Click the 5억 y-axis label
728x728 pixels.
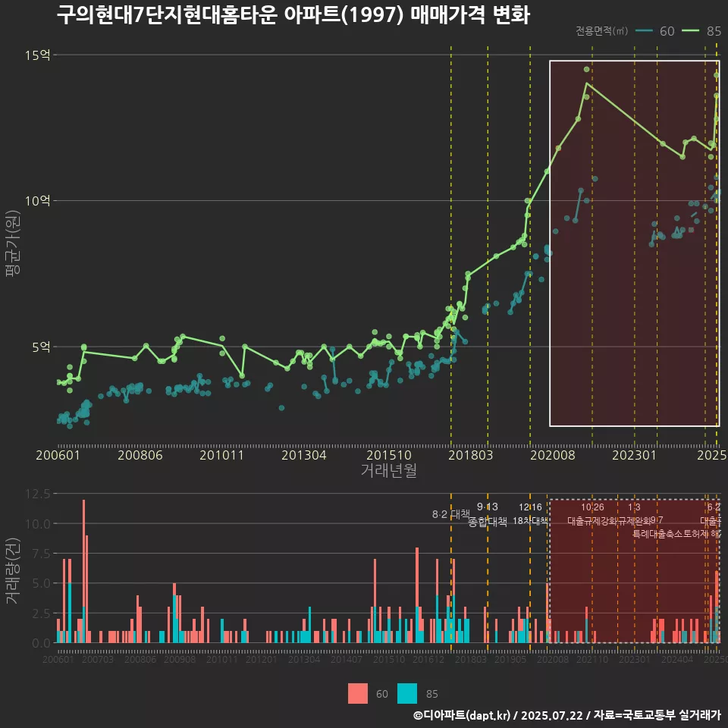pyautogui.click(x=41, y=347)
